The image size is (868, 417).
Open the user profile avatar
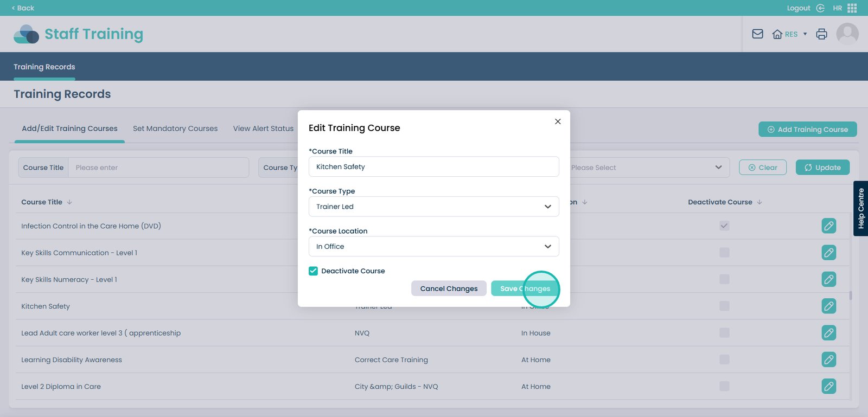(x=847, y=34)
